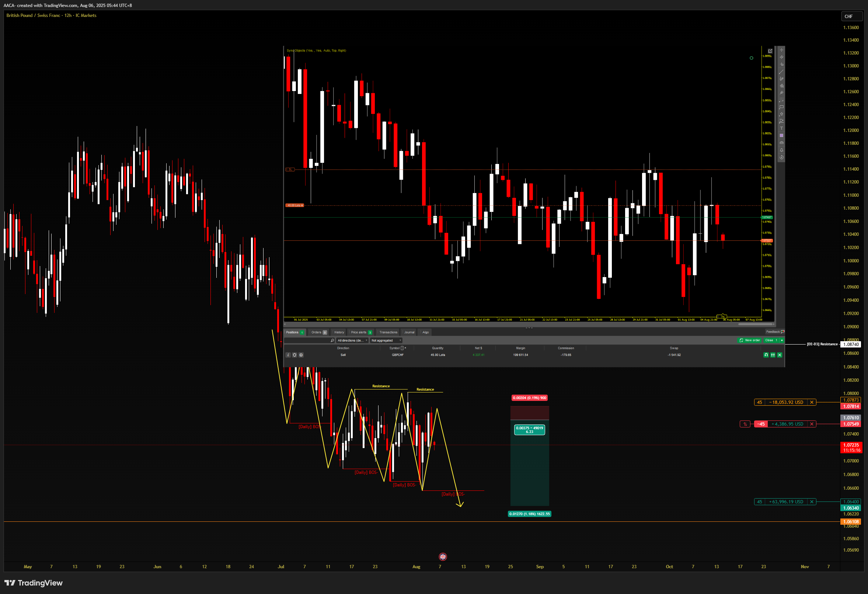
Task: Double the GBPCHF position via double-arrow icon
Action: 773,355
